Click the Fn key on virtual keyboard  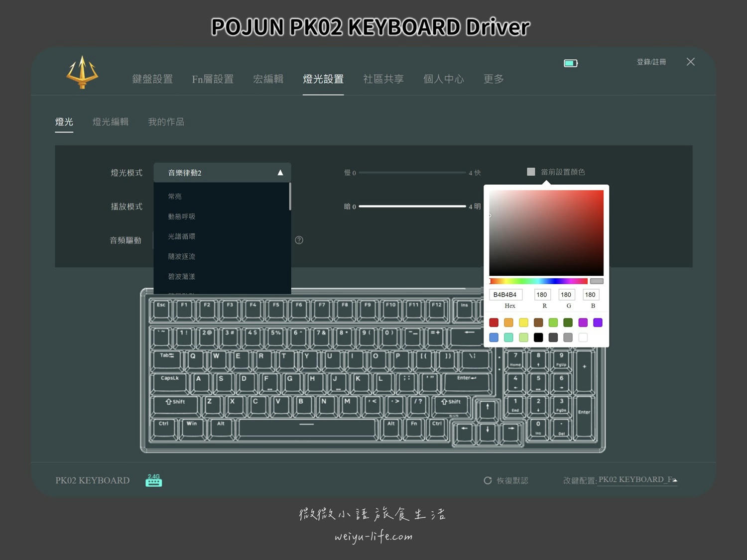(x=414, y=429)
